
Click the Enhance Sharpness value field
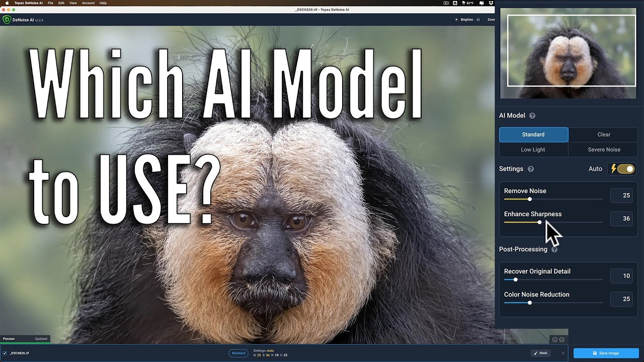click(x=621, y=219)
